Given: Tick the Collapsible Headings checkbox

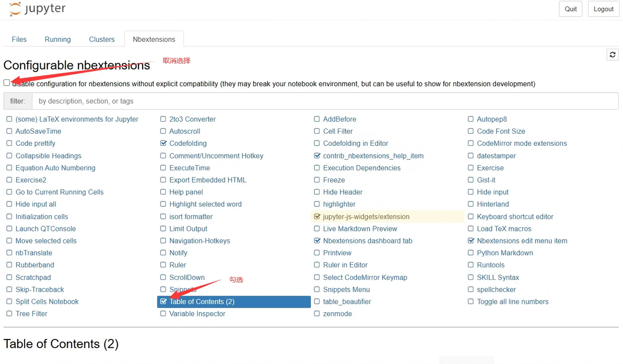Looking at the screenshot, I should (9, 156).
